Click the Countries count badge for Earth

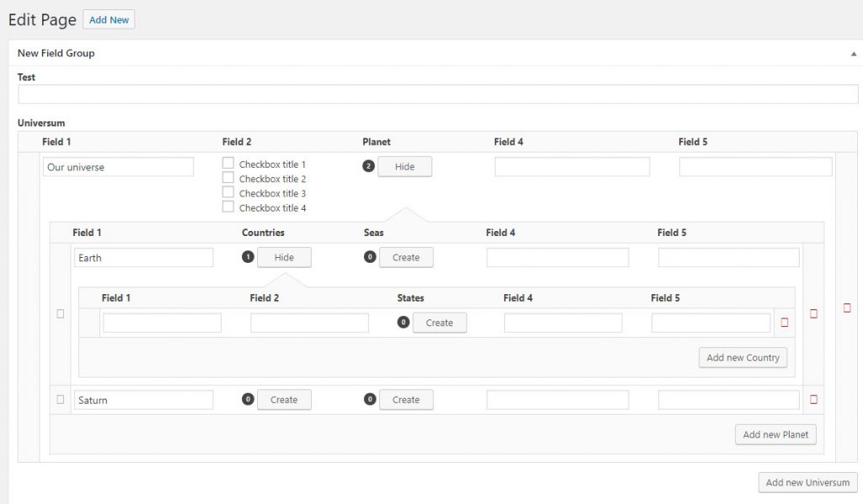(x=249, y=257)
